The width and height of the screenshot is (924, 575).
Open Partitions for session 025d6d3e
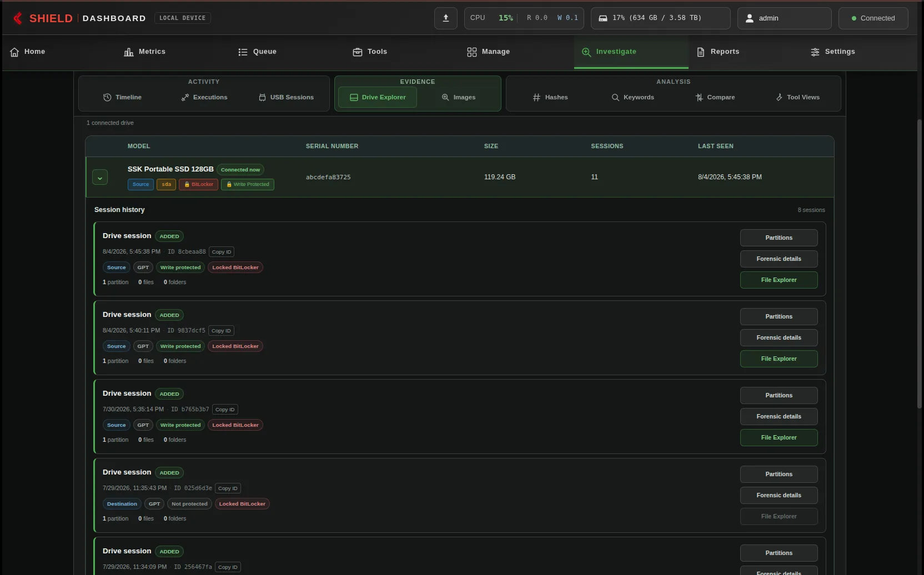[x=779, y=474]
